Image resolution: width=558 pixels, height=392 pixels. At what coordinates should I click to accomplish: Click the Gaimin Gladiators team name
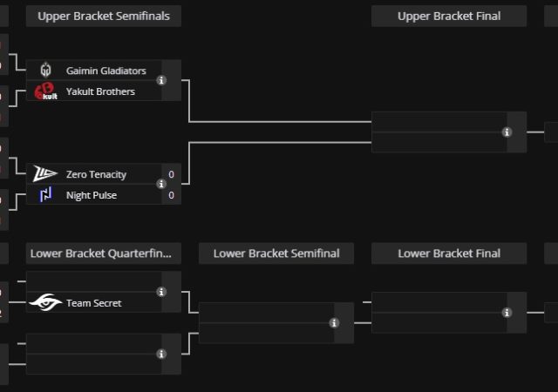coord(106,71)
